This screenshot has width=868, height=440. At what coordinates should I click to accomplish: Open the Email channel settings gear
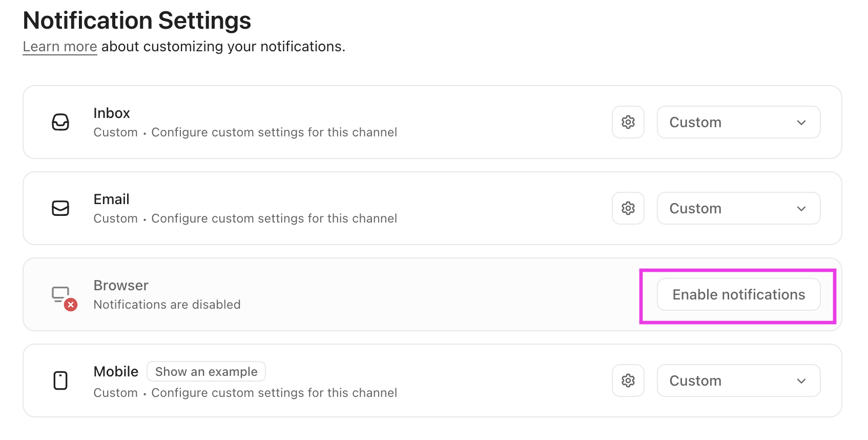[628, 208]
